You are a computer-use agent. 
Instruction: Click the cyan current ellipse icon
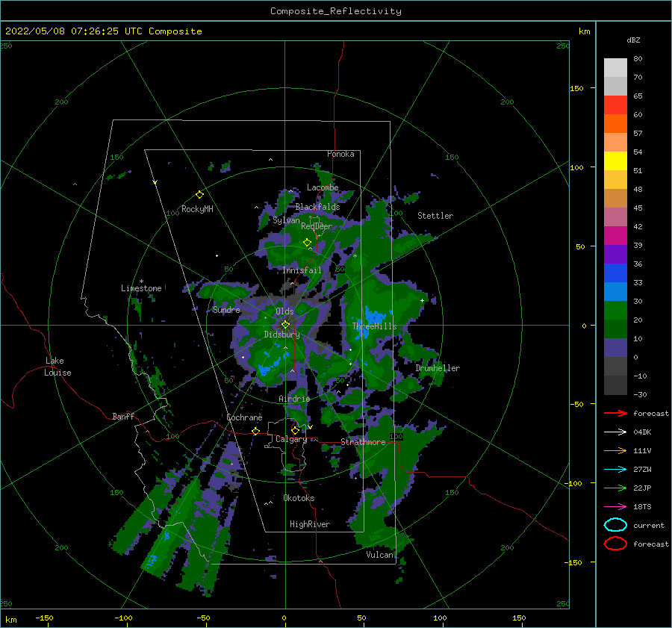615,525
